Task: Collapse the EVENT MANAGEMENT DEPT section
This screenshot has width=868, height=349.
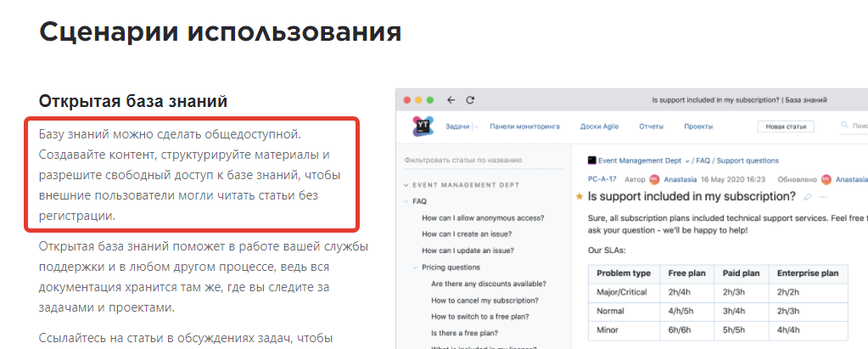Action: (406, 184)
